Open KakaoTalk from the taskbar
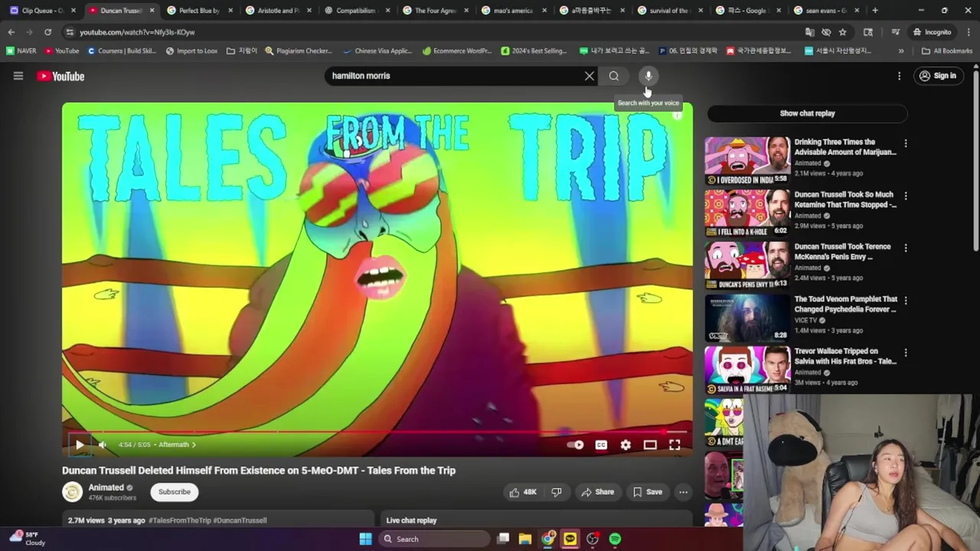 click(x=570, y=539)
